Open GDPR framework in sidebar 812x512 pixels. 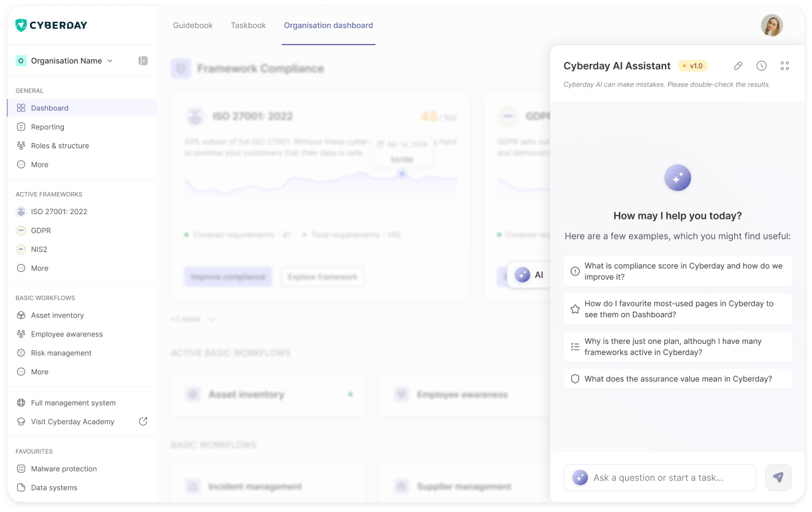tap(83, 230)
